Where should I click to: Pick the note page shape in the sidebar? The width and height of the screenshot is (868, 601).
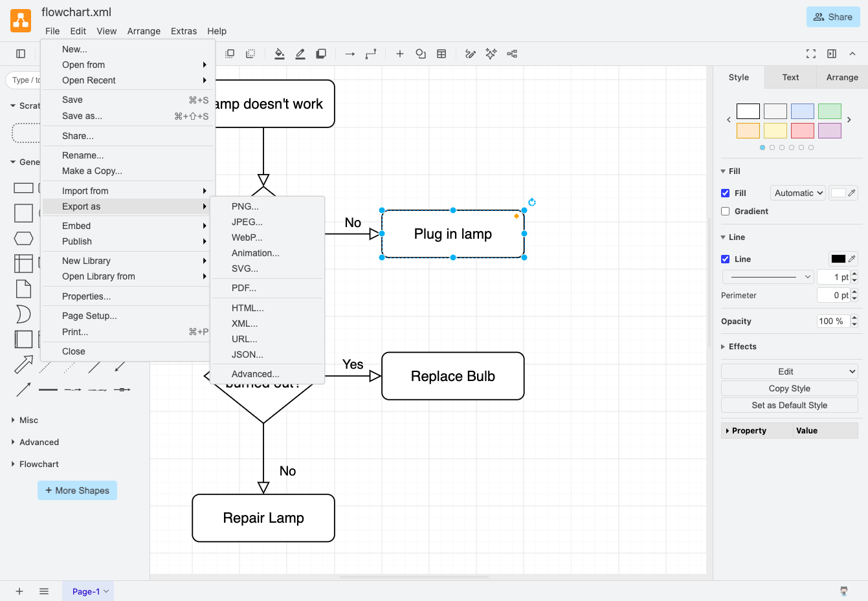tap(23, 289)
